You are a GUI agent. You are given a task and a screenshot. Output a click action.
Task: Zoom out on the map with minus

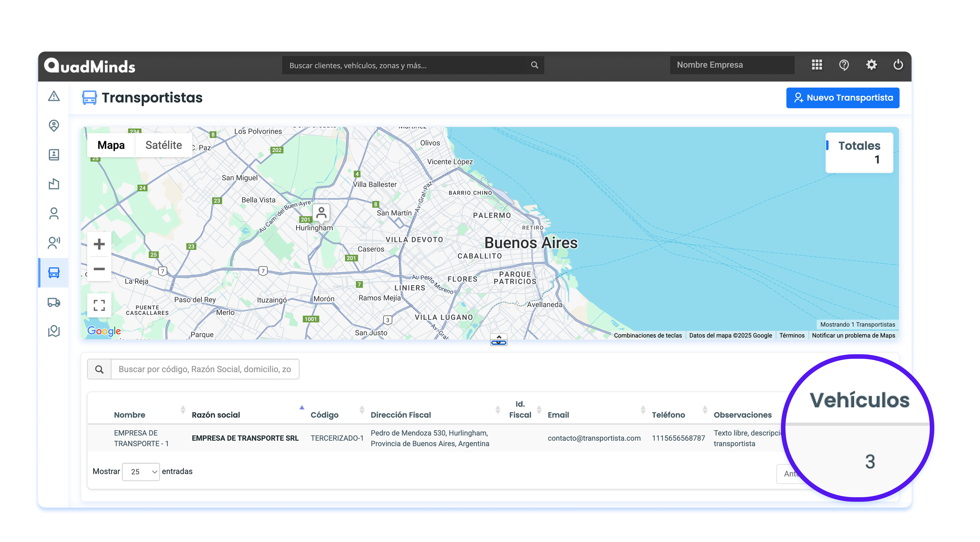point(99,269)
